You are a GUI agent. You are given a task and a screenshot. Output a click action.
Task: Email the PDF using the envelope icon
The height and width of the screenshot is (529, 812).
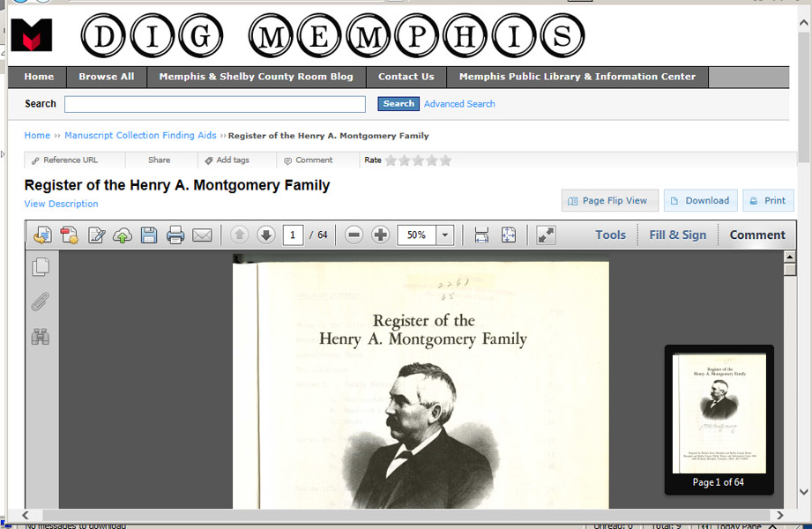[202, 235]
